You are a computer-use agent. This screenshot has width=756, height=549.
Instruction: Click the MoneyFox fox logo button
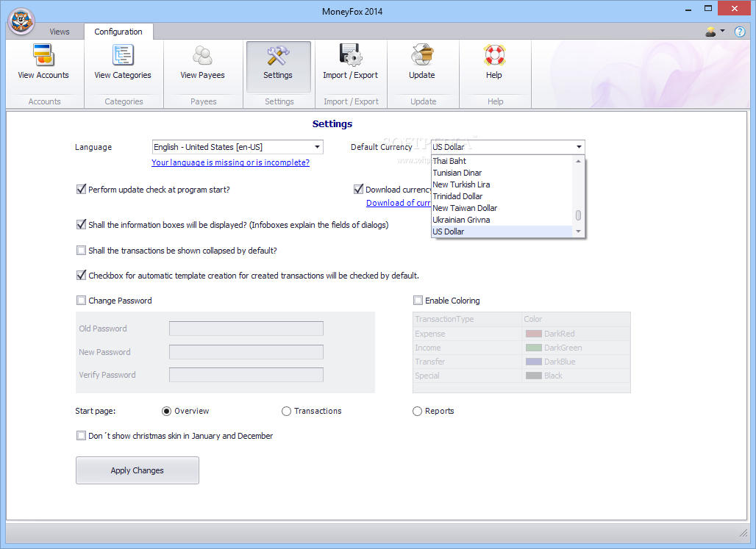pos(21,21)
